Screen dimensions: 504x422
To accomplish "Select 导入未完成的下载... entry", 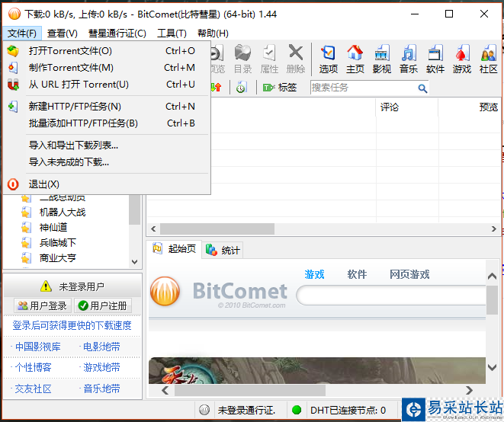I will click(107, 161).
